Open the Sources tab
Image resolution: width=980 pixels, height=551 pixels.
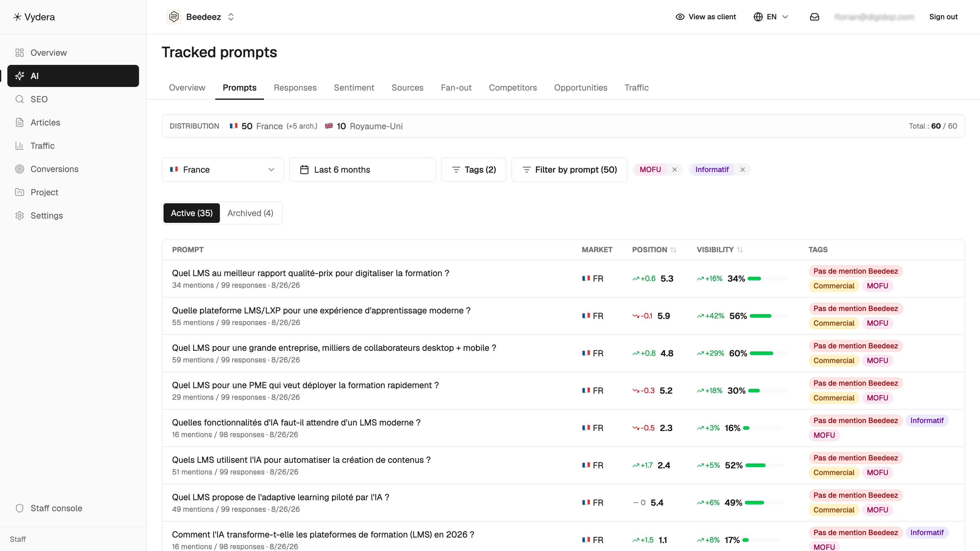point(407,88)
